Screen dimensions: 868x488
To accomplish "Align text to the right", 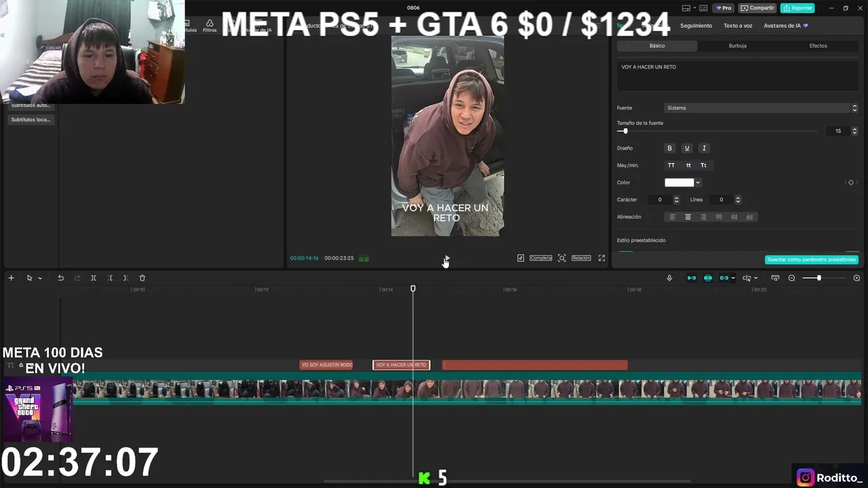I will tap(703, 217).
